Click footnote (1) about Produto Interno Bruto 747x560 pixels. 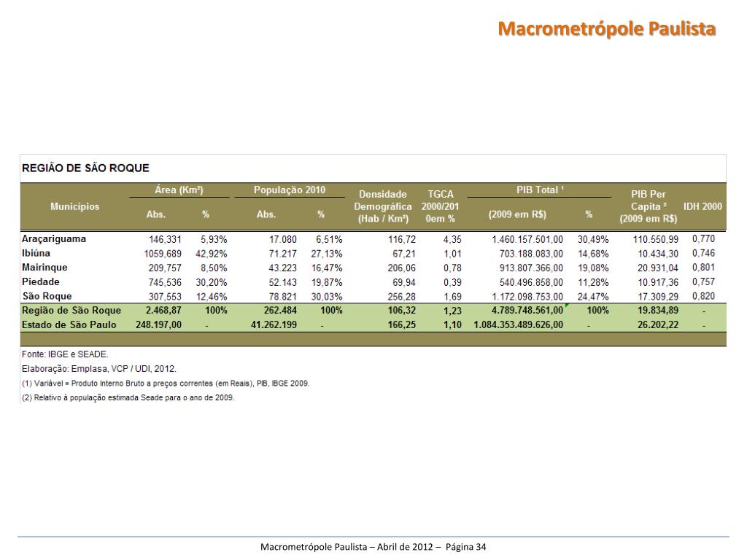166,384
